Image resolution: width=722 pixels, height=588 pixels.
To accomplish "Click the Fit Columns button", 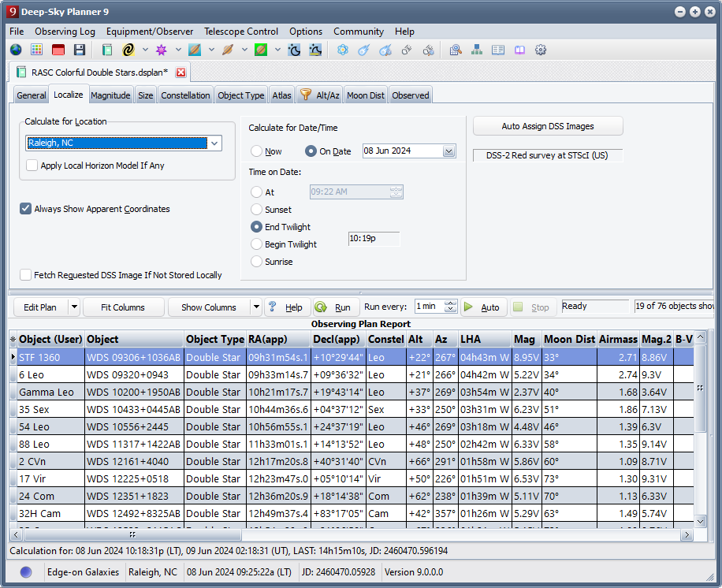I will (123, 307).
